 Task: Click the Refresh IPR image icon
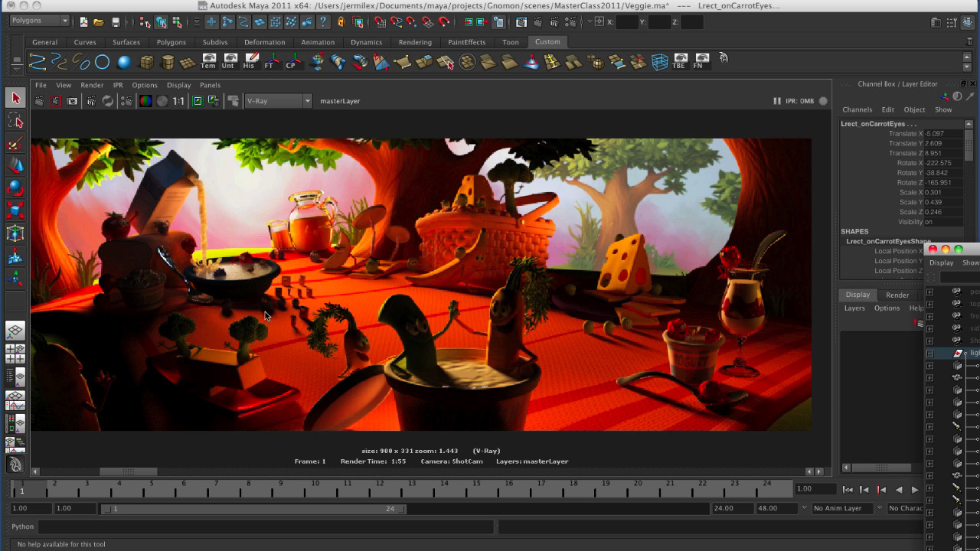[108, 101]
